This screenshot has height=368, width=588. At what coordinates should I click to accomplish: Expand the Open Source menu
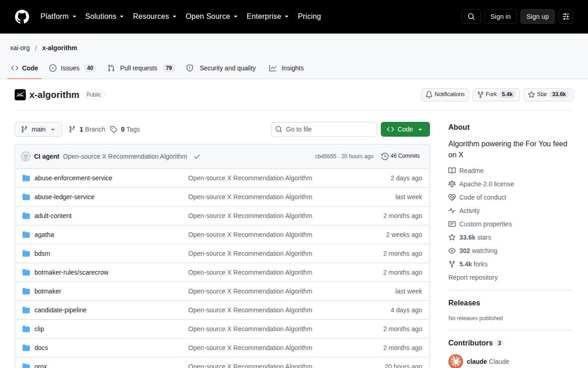pyautogui.click(x=211, y=17)
